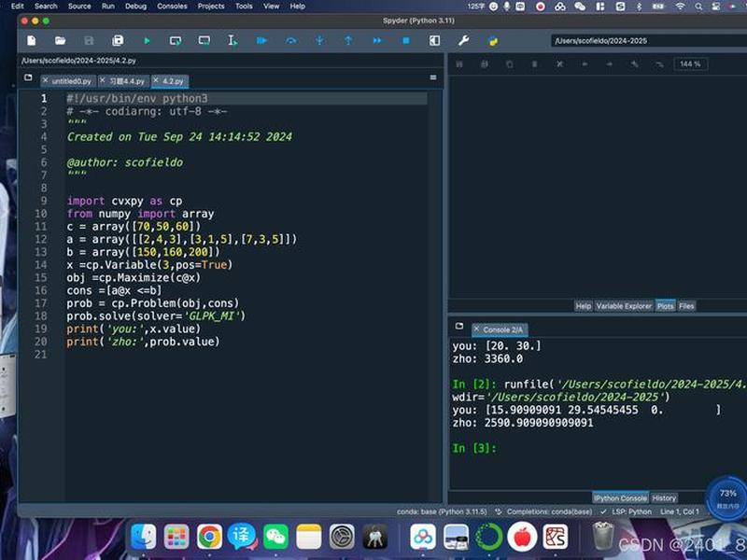Remove all plots with the X icon
The height and width of the screenshot is (560, 747).
559,63
